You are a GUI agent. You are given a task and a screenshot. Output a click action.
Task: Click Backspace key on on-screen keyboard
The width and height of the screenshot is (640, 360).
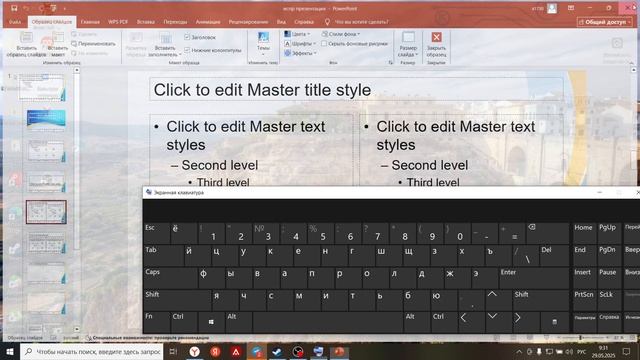547,233
